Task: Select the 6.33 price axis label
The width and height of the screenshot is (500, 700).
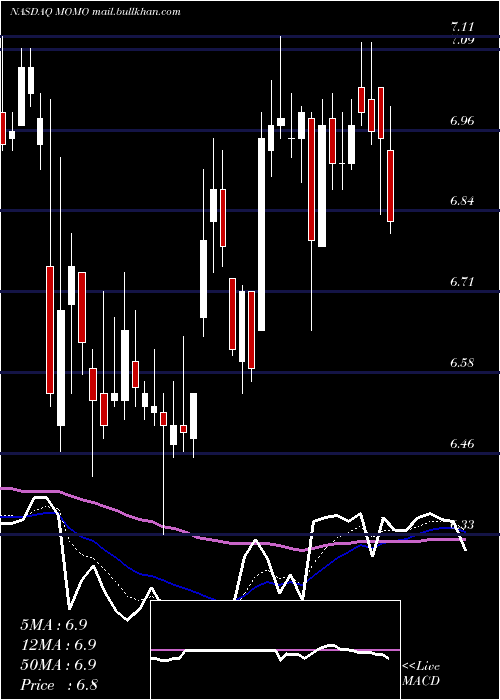Action: click(462, 525)
